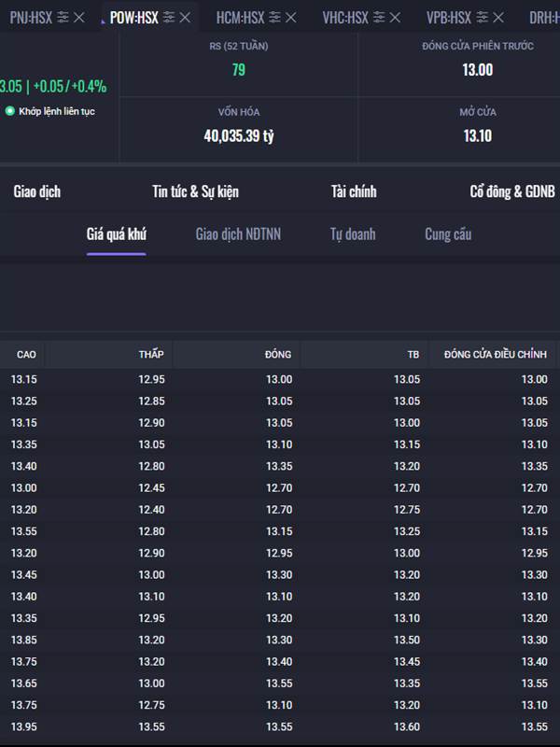560x747 pixels.
Task: Switch to the HCM:HSX stock tab
Action: pos(240,17)
